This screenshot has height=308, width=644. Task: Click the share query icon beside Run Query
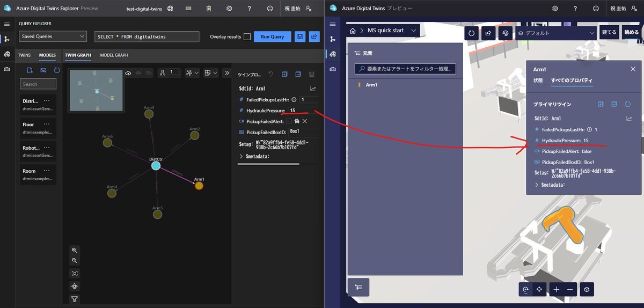click(314, 36)
